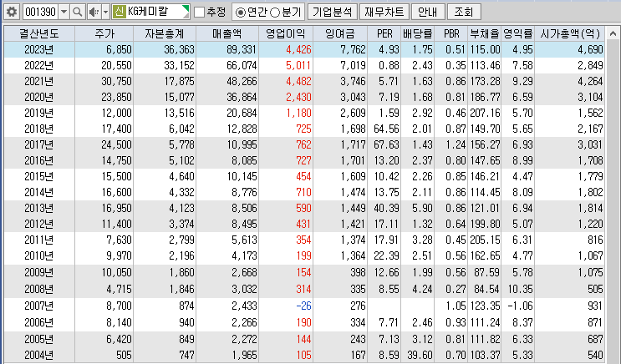Image resolution: width=621 pixels, height=364 pixels.
Task: Enable the 추정 checkbox
Action: [200, 13]
